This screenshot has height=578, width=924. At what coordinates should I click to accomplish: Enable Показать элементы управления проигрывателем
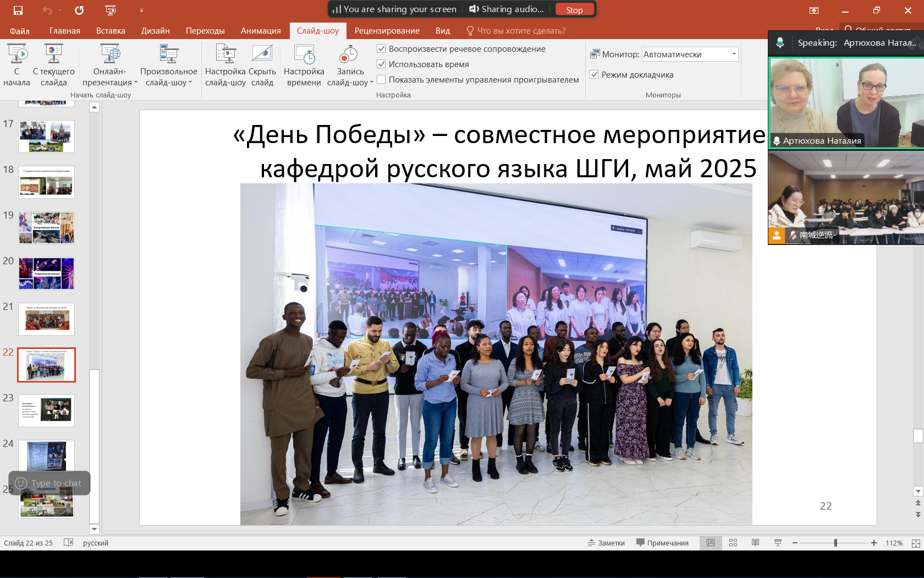coord(381,80)
